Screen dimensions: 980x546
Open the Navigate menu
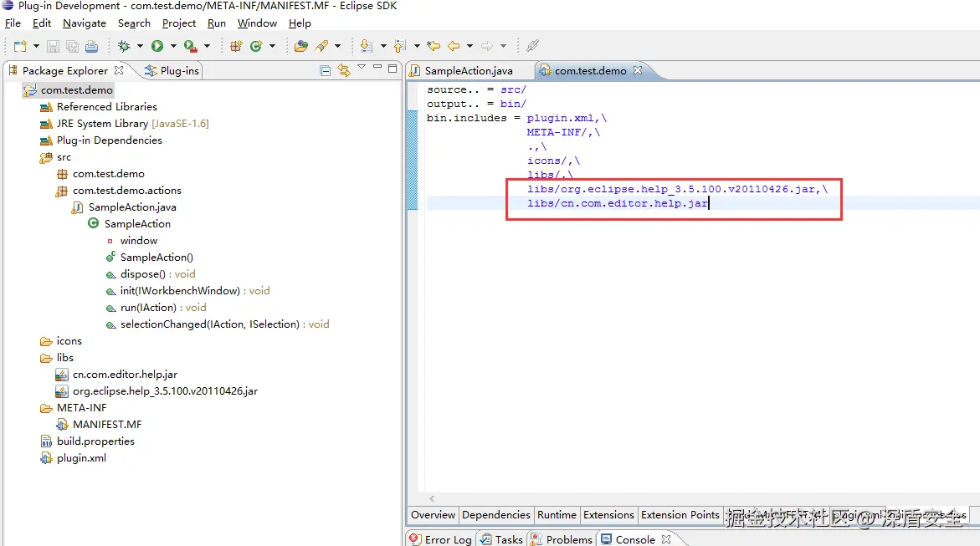pos(85,23)
